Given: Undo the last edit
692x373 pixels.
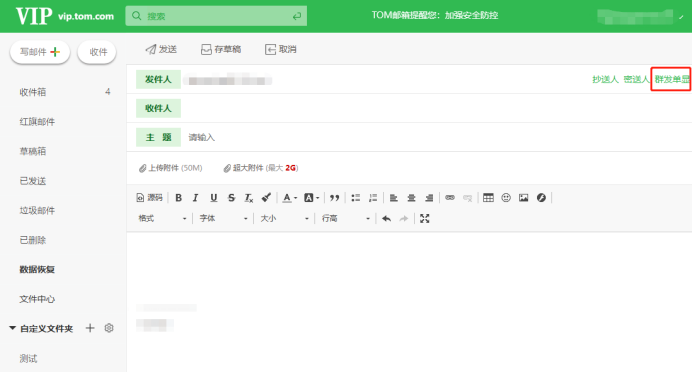Looking at the screenshot, I should point(386,219).
